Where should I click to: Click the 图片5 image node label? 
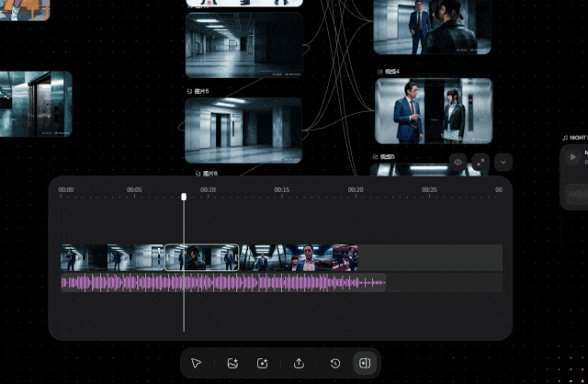coord(202,91)
